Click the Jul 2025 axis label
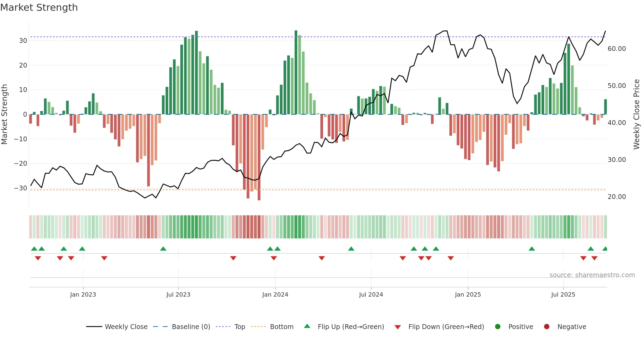Viewport: 644px width, 362px height. click(x=563, y=294)
